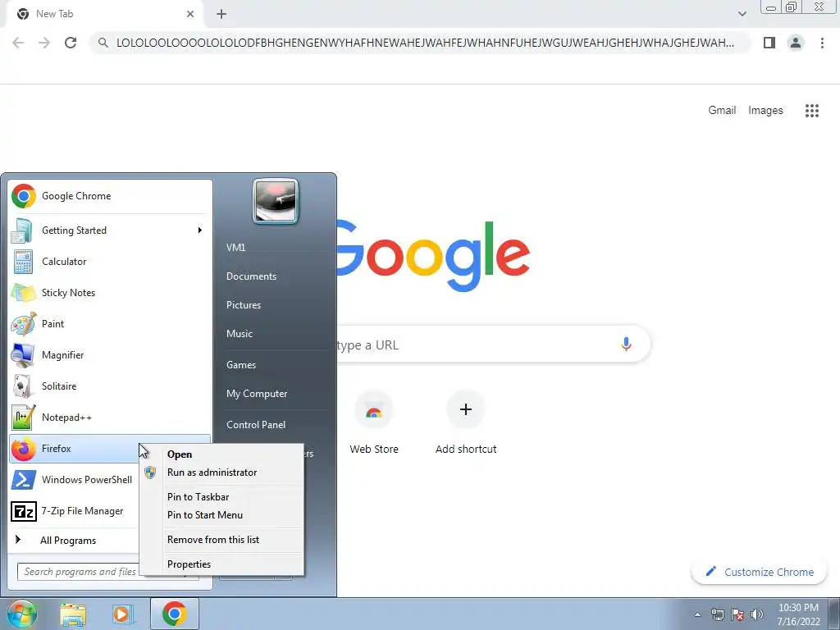Choose Pin to Taskbar in context menu
840x630 pixels.
click(221, 497)
